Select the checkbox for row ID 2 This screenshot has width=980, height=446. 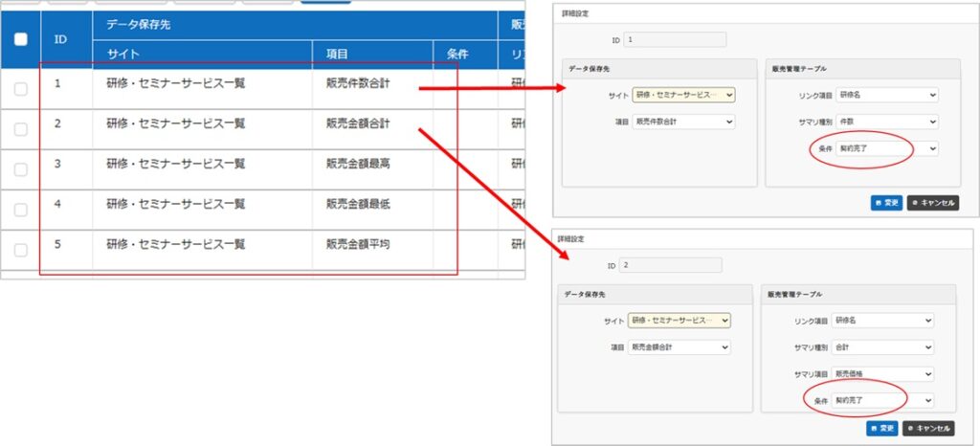21,129
